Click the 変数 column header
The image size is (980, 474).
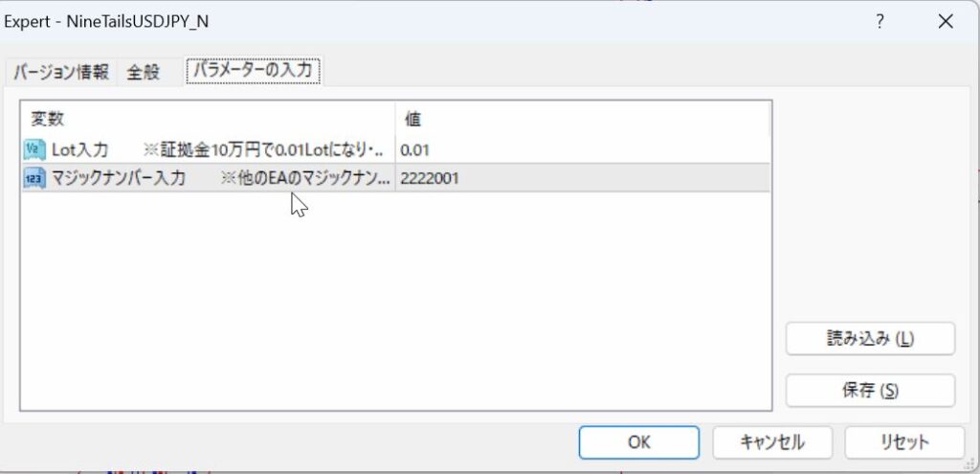[x=208, y=119]
